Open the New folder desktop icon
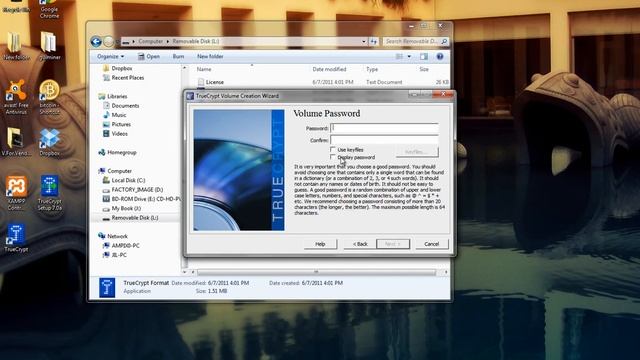 tap(16, 46)
